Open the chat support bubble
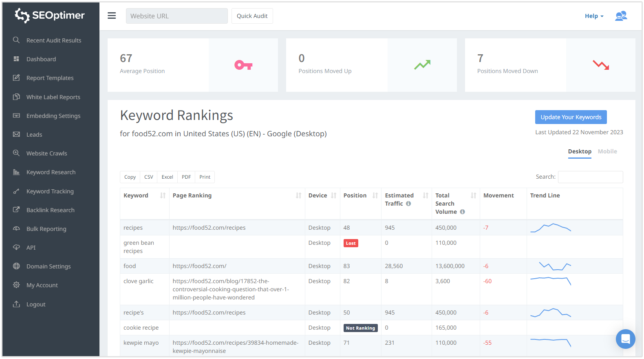Screen dimensions: 644x359 tap(625, 339)
